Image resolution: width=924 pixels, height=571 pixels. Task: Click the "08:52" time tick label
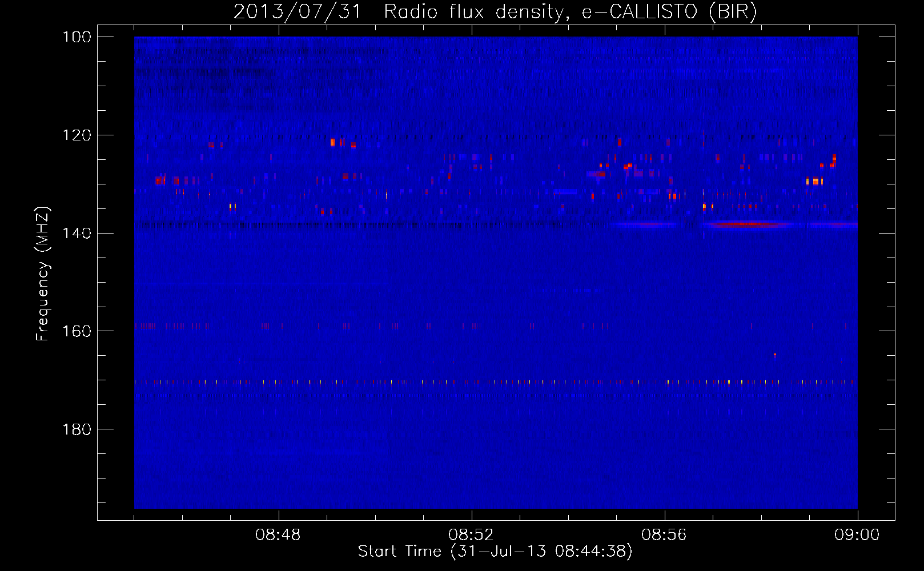click(471, 535)
